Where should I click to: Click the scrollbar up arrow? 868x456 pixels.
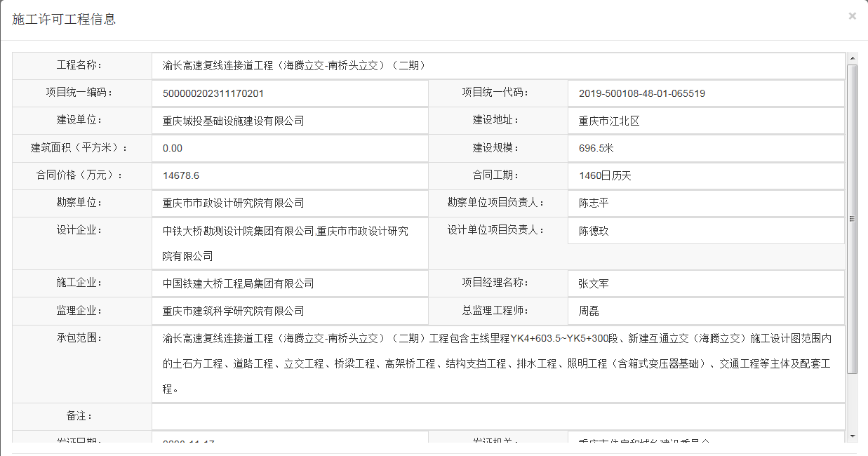[853, 58]
